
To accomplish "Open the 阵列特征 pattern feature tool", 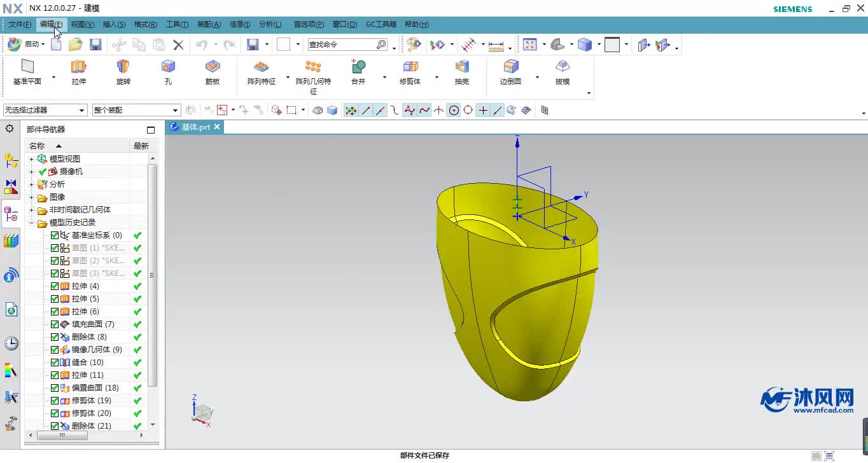I will pos(261,67).
